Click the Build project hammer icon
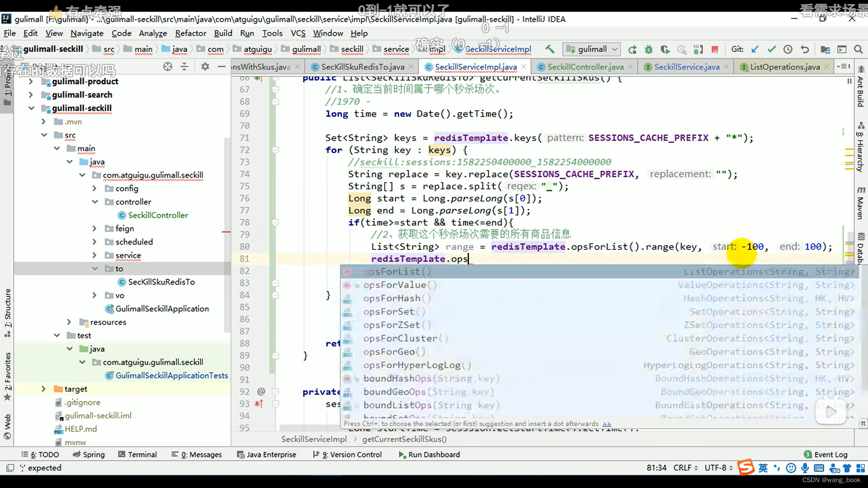 point(550,49)
